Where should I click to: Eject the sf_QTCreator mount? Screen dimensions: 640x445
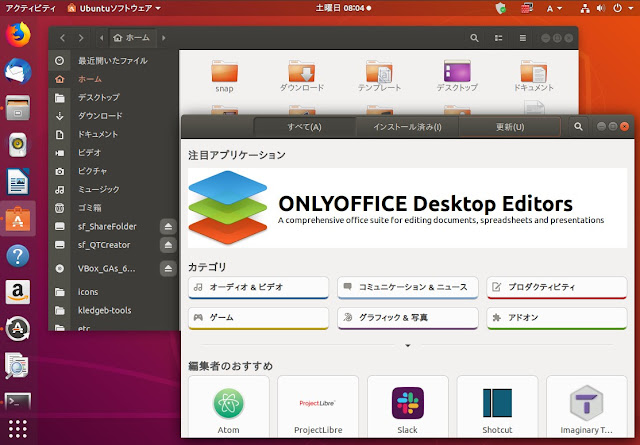(168, 245)
